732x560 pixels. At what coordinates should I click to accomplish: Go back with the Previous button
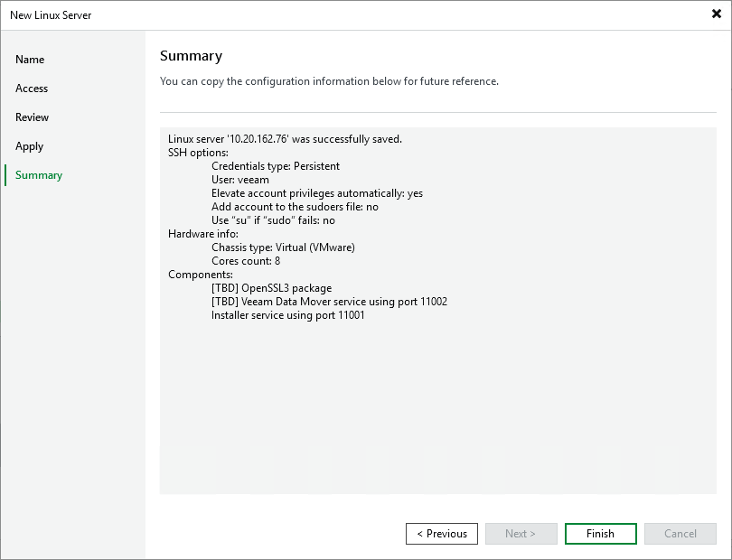tap(441, 534)
